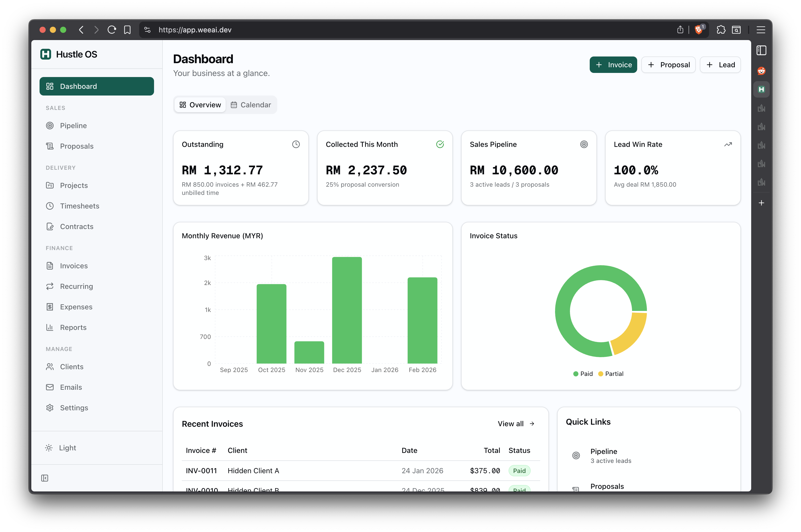The height and width of the screenshot is (532, 801).
Task: Click View all in Recent Invoices
Action: click(x=515, y=424)
